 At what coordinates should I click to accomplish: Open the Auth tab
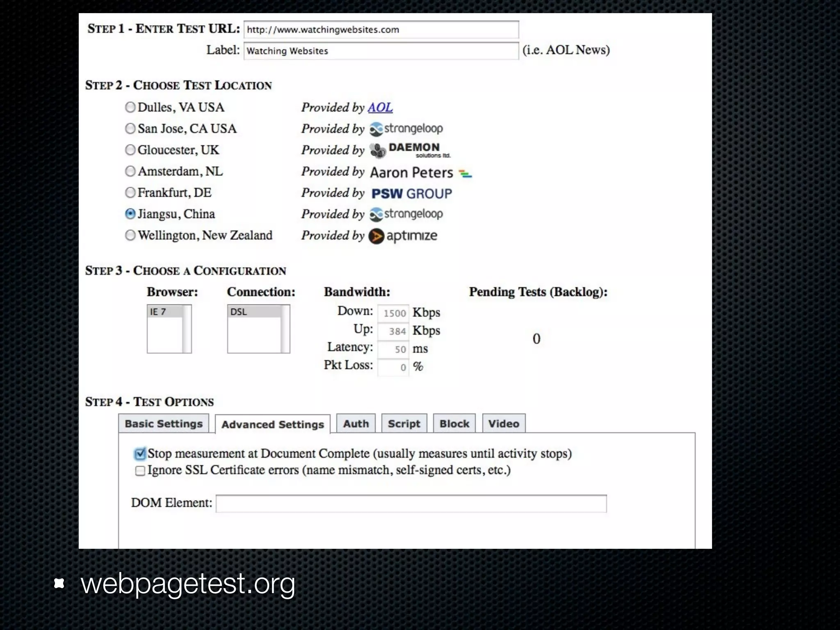pos(356,424)
